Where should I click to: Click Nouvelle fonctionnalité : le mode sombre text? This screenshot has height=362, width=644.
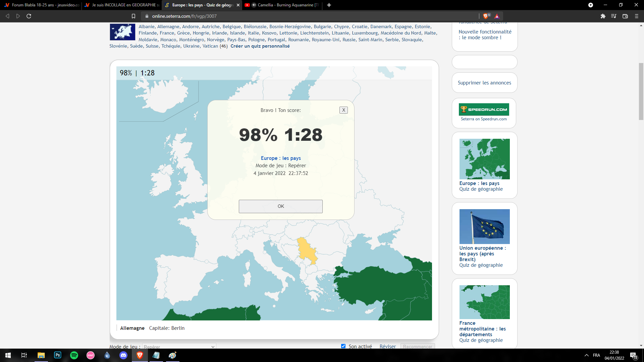pyautogui.click(x=485, y=35)
